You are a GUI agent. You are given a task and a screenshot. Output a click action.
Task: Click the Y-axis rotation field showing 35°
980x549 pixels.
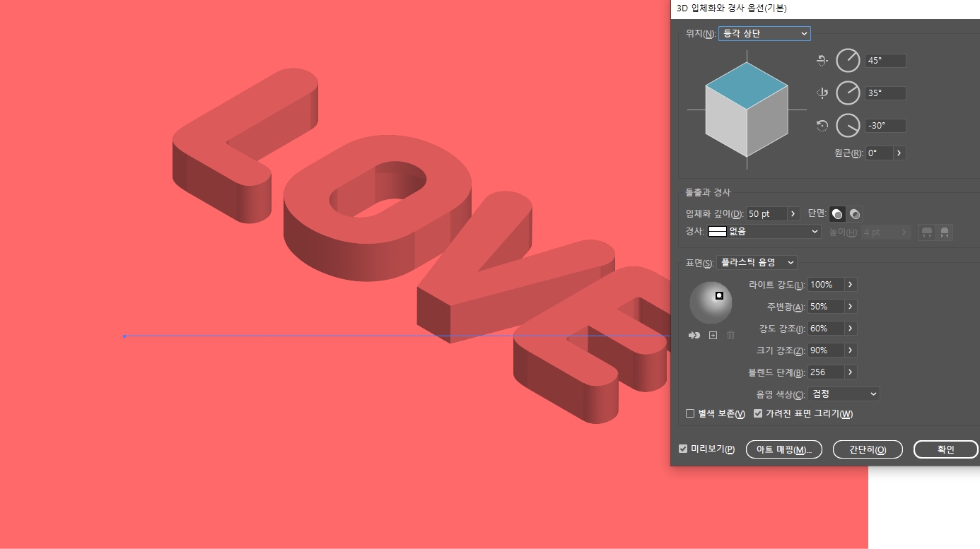(x=885, y=93)
